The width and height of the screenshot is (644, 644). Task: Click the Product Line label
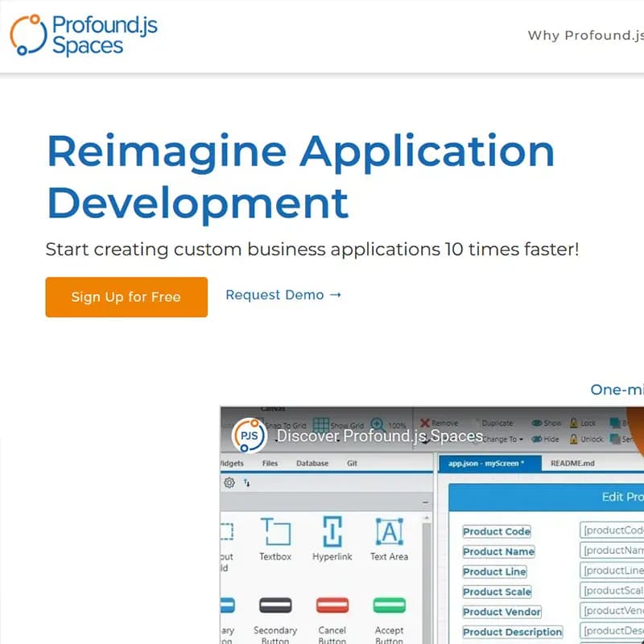pyautogui.click(x=494, y=572)
